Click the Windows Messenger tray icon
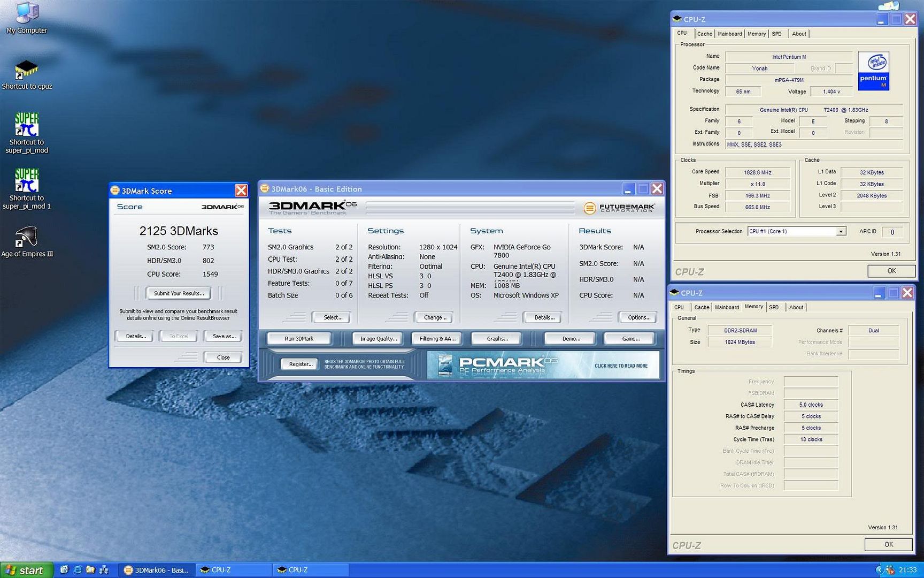 (890, 570)
